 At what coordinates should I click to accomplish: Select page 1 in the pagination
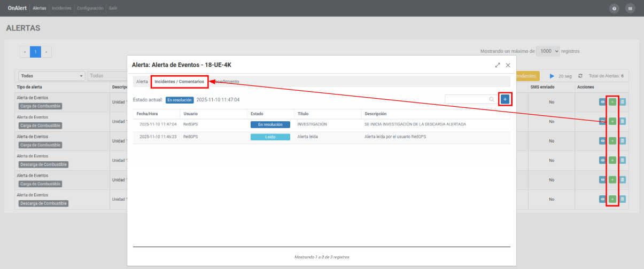click(35, 52)
